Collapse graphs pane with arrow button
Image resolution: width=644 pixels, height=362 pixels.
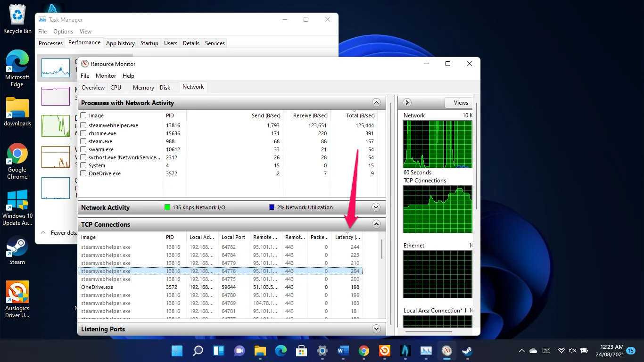(407, 102)
